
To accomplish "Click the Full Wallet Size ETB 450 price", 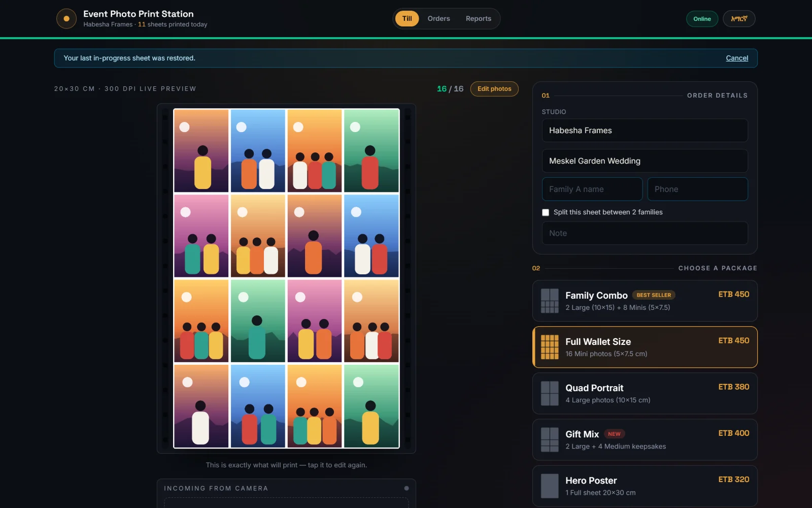I will 733,341.
